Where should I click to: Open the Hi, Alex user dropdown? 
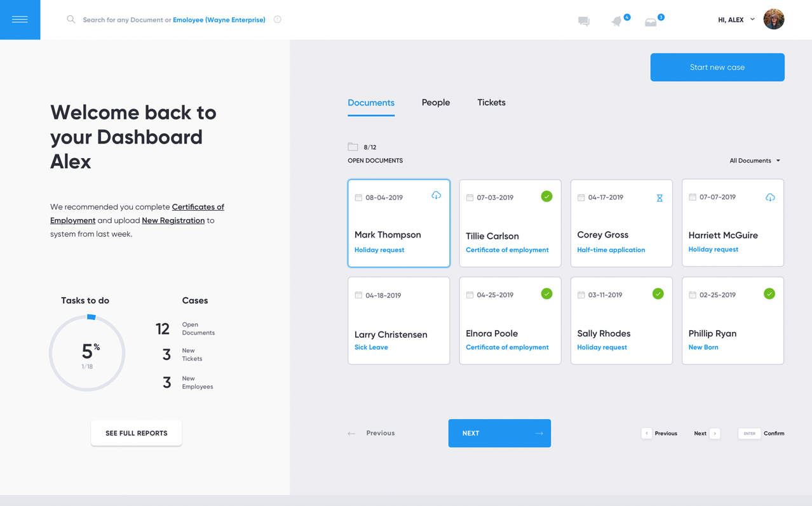[x=736, y=20]
